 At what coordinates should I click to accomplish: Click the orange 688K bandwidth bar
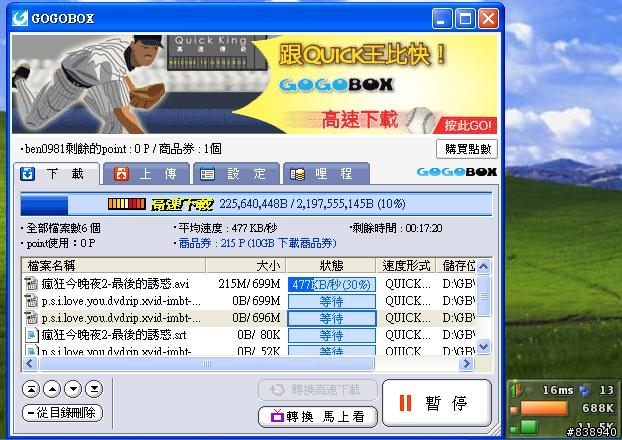click(544, 407)
